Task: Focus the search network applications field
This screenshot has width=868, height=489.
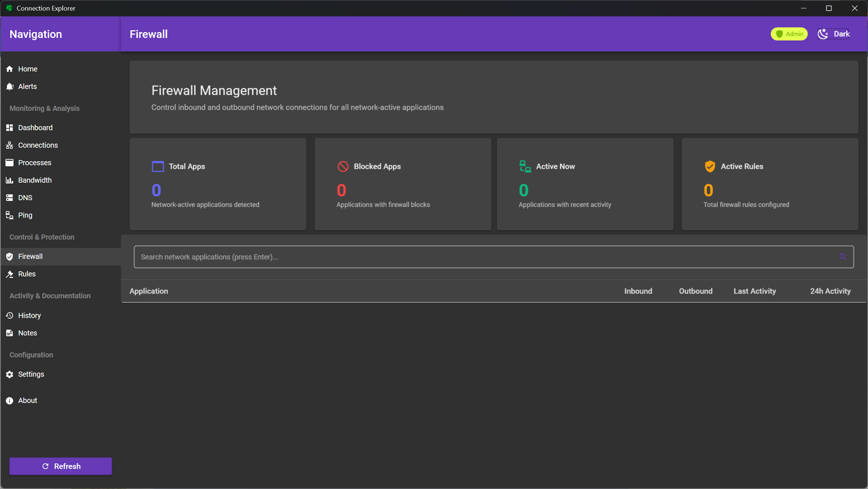Action: click(x=484, y=257)
